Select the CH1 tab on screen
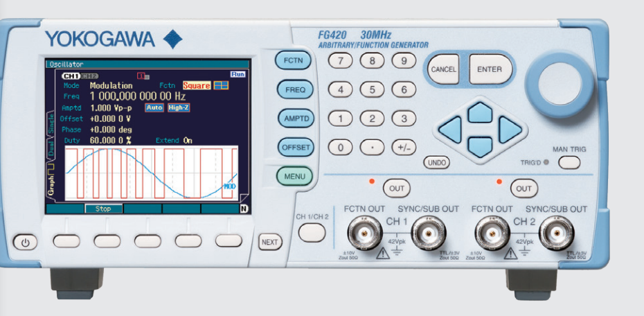 click(71, 76)
